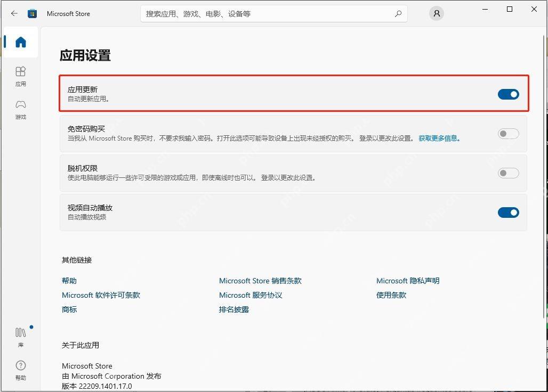Viewport: 548px width, 392px height.
Task: Minimize the Microsoft Store window
Action: 485,10
